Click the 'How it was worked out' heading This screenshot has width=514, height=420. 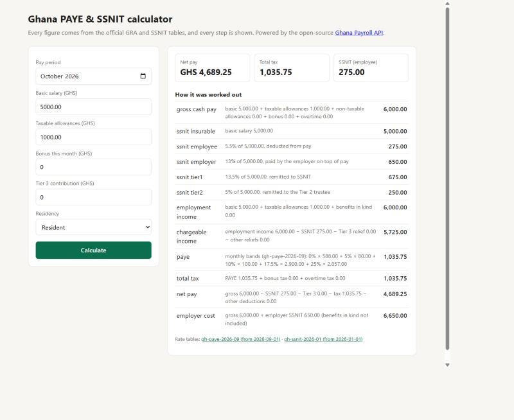tap(208, 94)
